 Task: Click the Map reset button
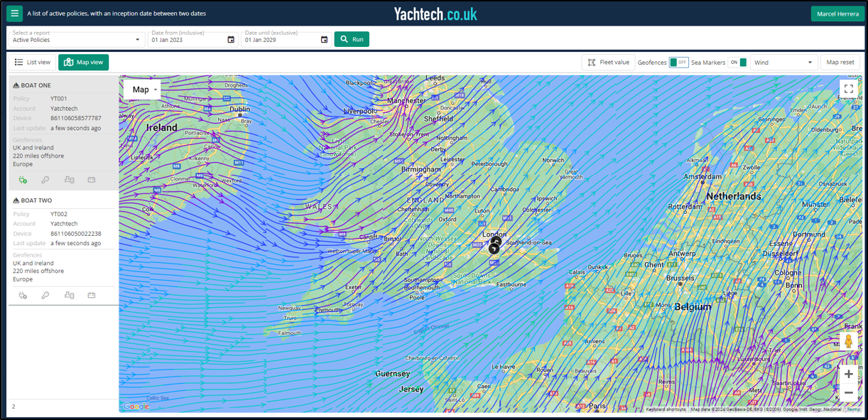click(x=840, y=63)
